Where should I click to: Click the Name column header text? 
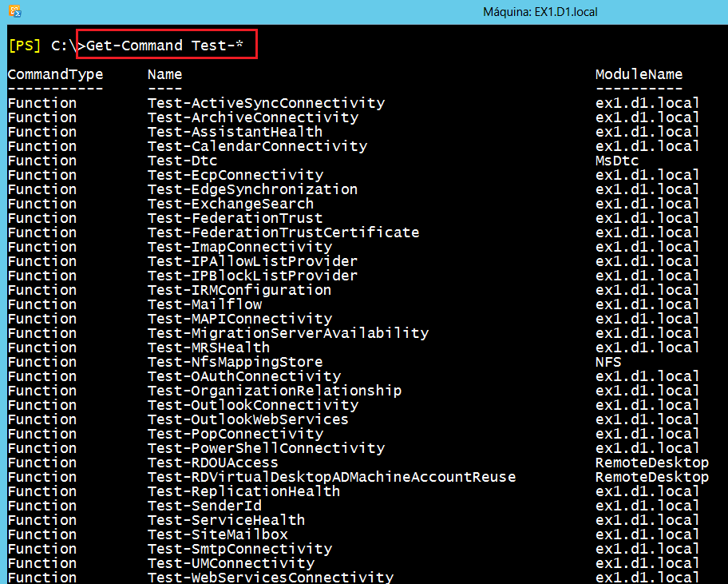(164, 73)
